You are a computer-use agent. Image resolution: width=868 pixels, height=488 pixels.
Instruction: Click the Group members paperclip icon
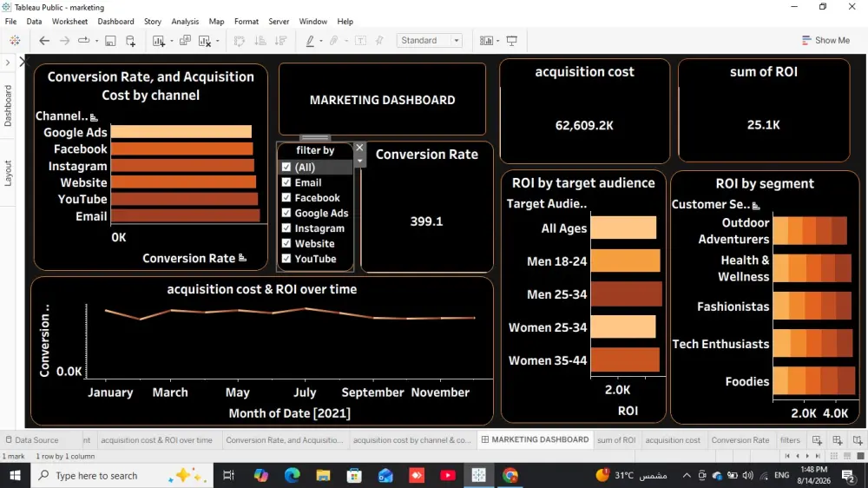point(334,41)
